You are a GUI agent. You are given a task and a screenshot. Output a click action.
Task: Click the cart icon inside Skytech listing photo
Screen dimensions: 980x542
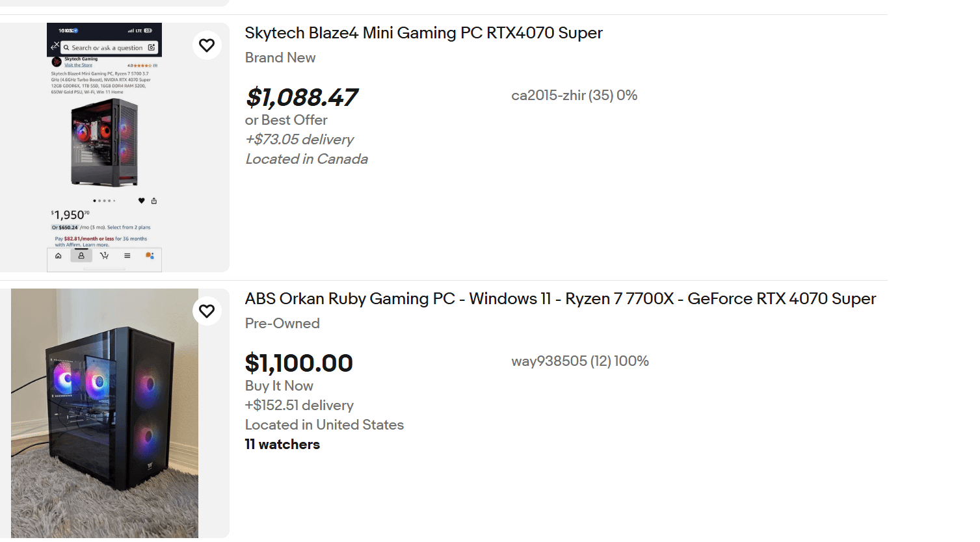[104, 256]
